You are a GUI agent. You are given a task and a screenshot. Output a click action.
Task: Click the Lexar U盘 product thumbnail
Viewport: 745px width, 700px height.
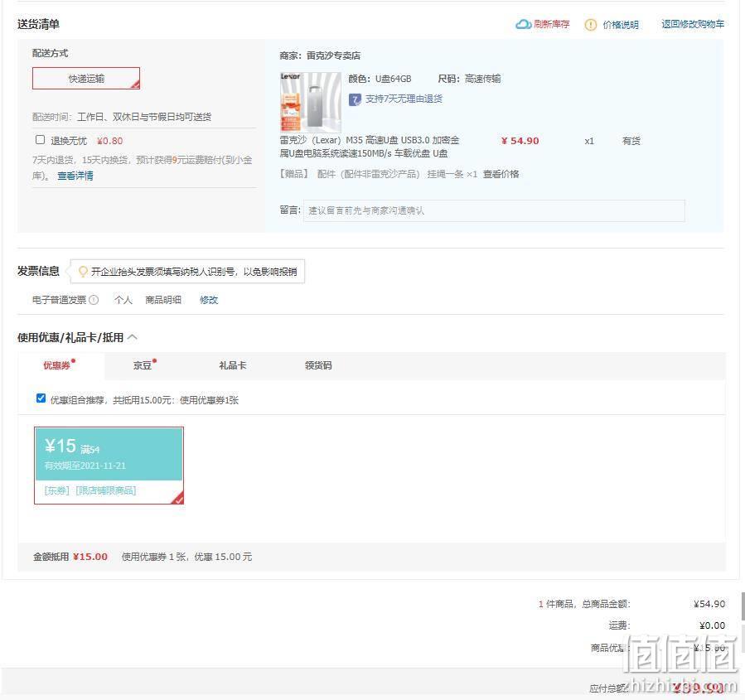[310, 102]
